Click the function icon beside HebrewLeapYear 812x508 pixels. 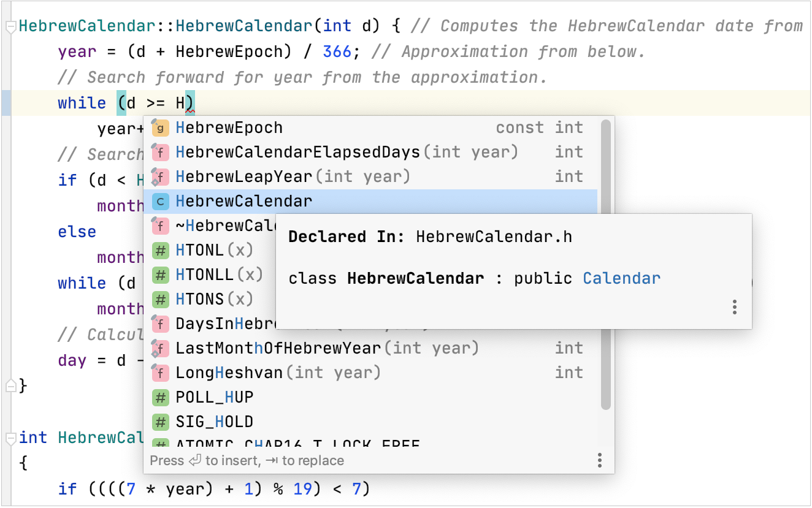[160, 176]
